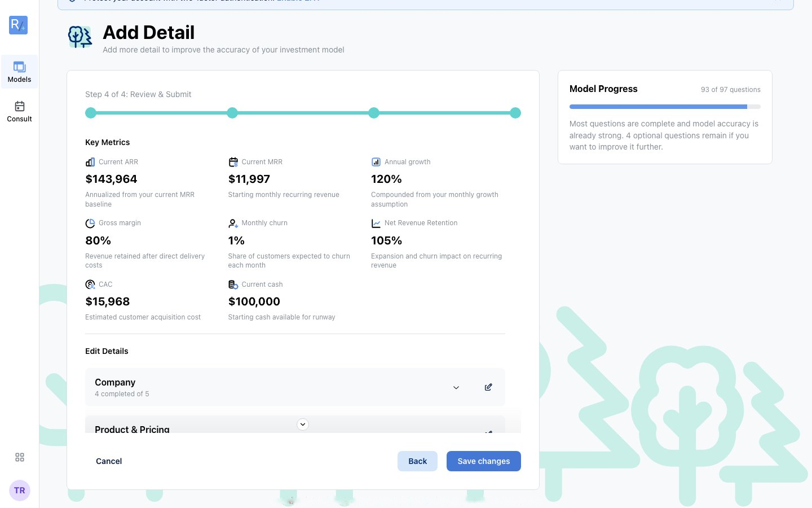Click the Model Progress bar
This screenshot has height=508, width=812.
click(x=665, y=107)
